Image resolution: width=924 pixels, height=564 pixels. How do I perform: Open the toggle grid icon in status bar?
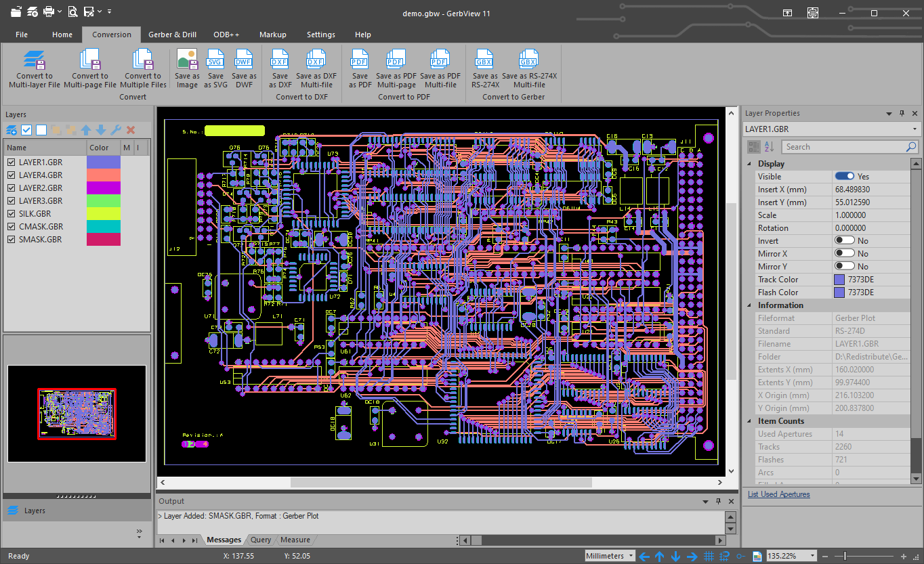pyautogui.click(x=709, y=555)
